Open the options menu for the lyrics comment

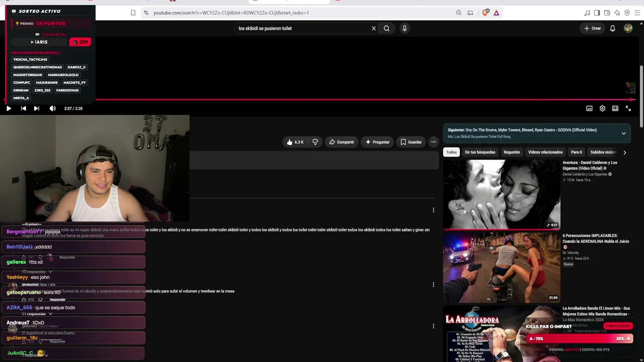tap(433, 210)
